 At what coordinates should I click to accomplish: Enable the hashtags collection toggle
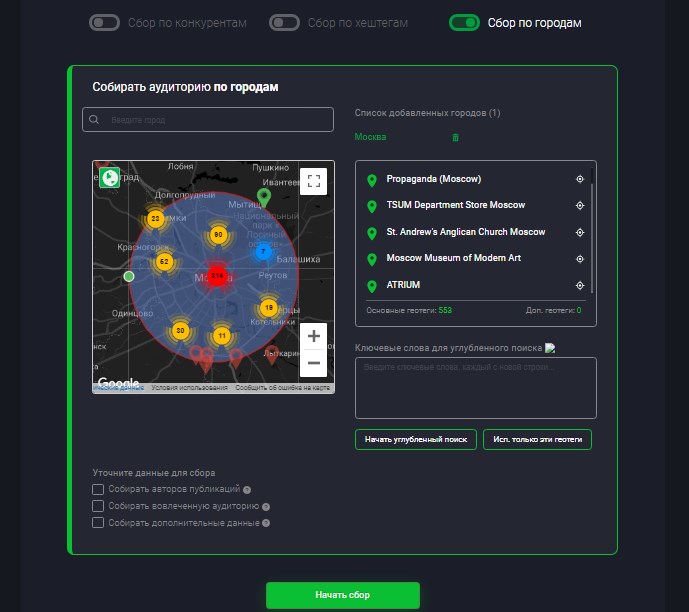tap(284, 23)
